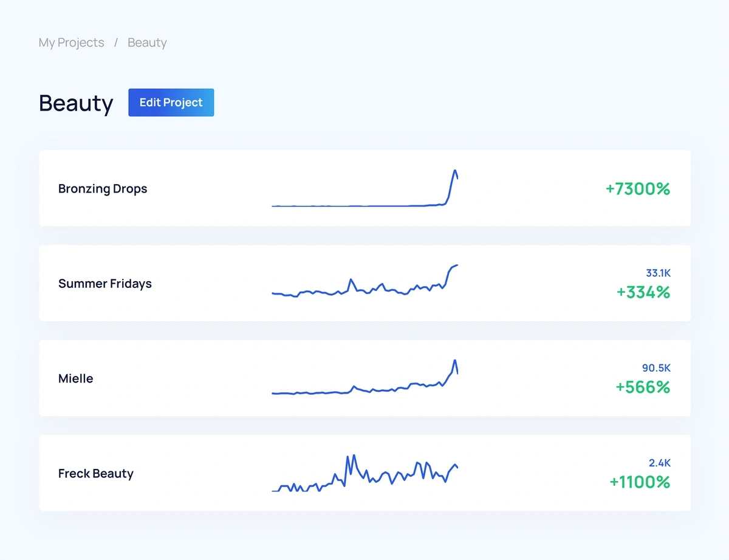This screenshot has width=729, height=560.
Task: View the Summer Fridays sparkline chart
Action: tap(364, 281)
